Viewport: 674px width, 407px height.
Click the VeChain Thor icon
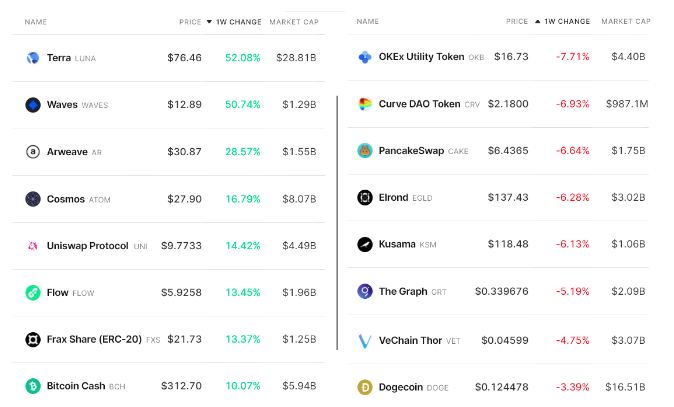pyautogui.click(x=365, y=340)
